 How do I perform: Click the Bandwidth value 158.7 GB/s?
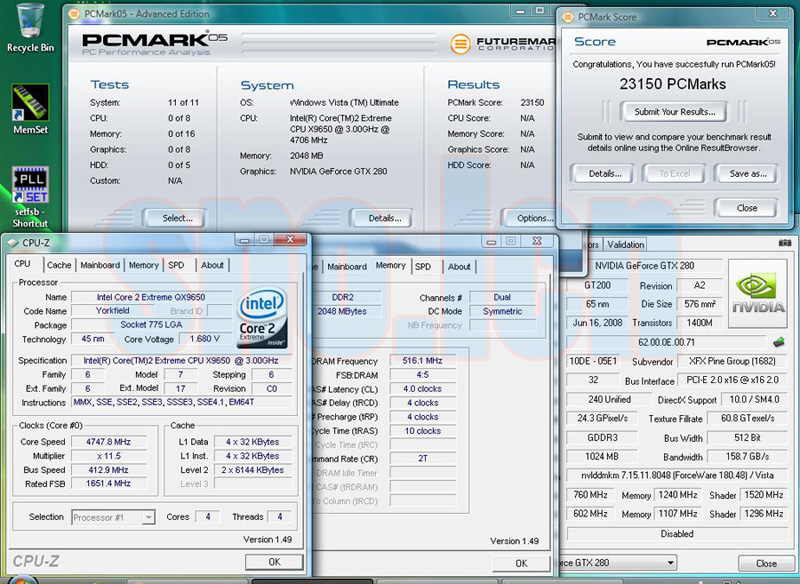(747, 456)
